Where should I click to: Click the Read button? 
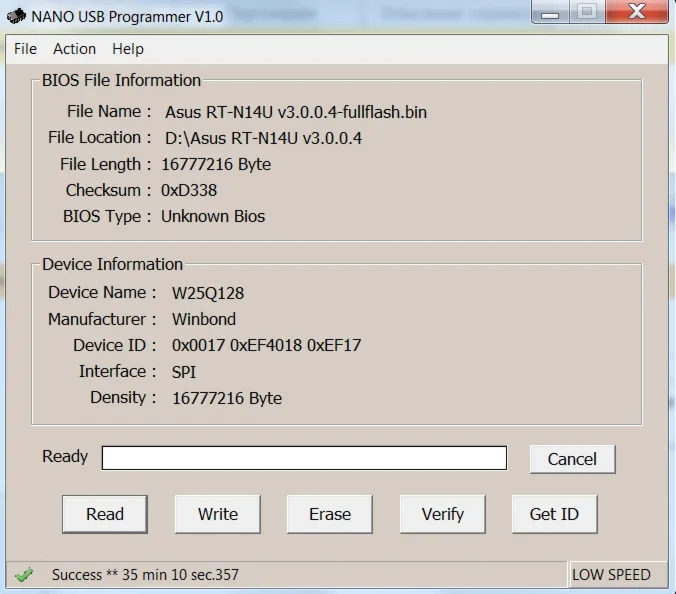tap(105, 514)
